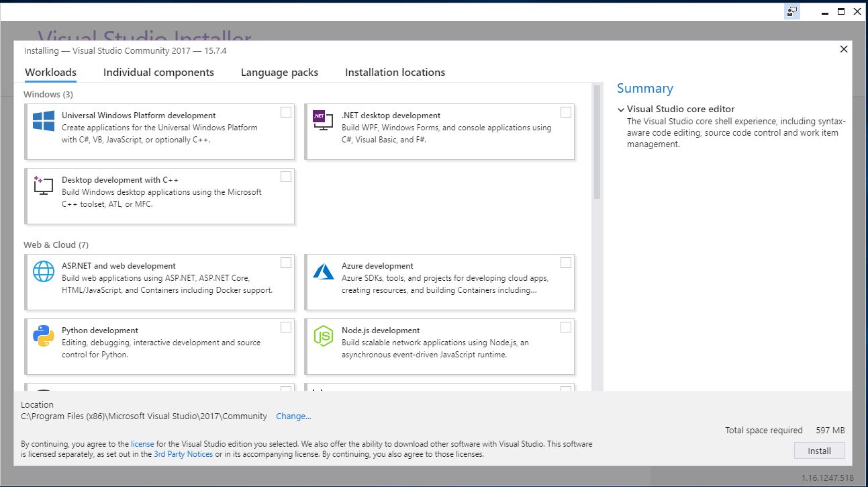Click the ASP.NET globe icon
Viewport: 868px width, 487px height.
44,271
